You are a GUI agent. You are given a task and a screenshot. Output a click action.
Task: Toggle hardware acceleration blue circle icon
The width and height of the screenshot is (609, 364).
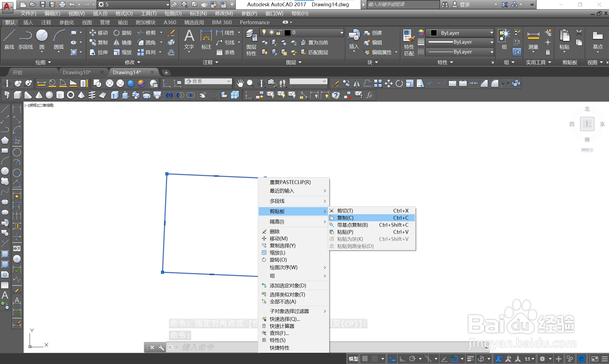pos(582,359)
